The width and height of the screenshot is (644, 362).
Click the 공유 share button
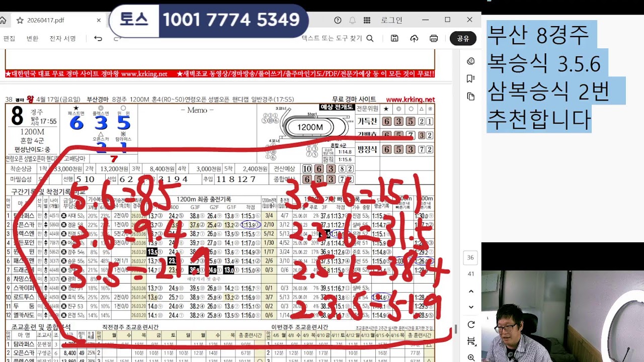coord(463,38)
